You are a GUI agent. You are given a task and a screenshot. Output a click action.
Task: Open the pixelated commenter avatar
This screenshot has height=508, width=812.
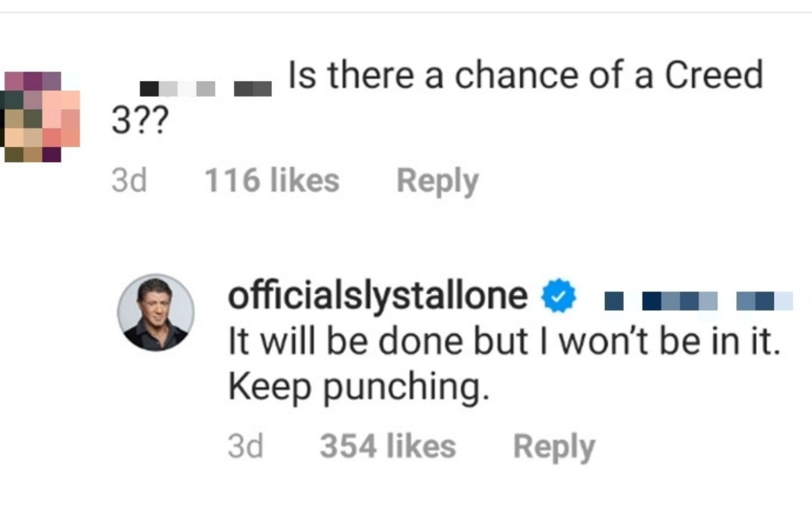click(x=41, y=117)
